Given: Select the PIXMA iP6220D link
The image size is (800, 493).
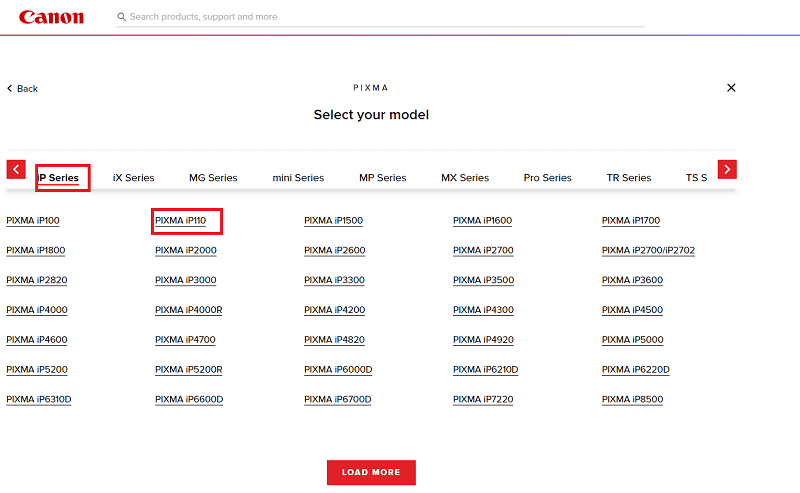Looking at the screenshot, I should [x=636, y=369].
